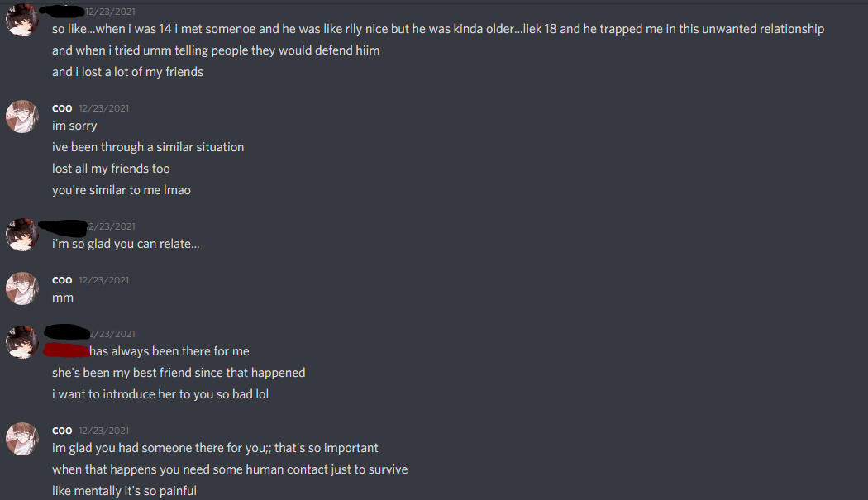Click the message "like mentally it's so painful"
The height and width of the screenshot is (500, 868).
[x=124, y=491]
